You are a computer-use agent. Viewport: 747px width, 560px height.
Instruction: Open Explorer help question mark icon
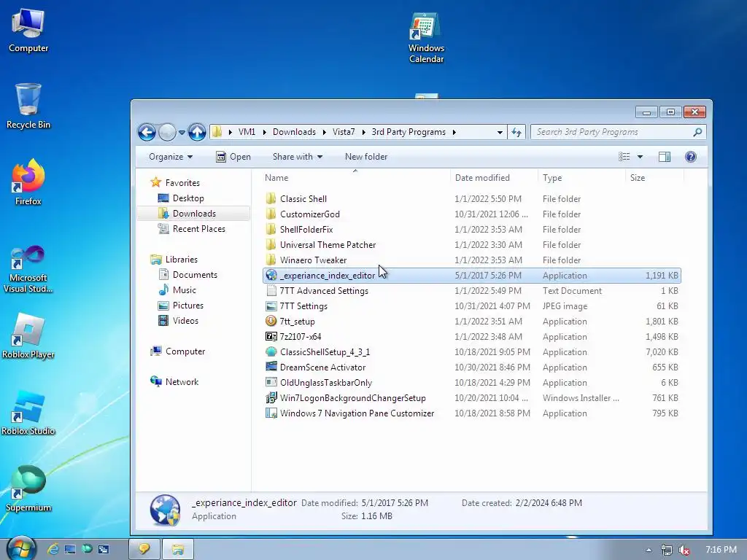coord(690,157)
